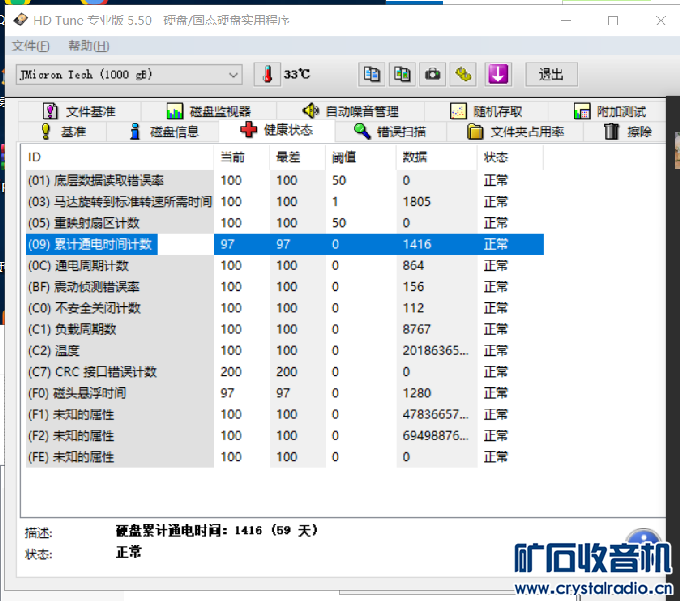Viewport: 680px width, 601px height.
Task: Select the 健康状态 tab
Action: click(277, 130)
